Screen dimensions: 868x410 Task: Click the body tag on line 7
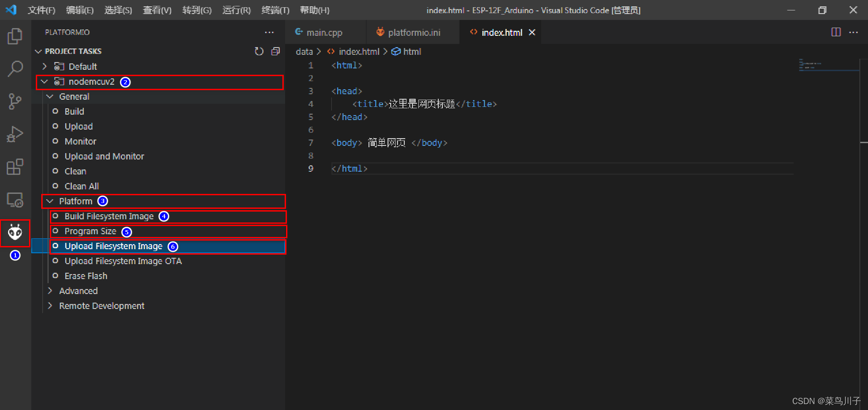point(347,143)
